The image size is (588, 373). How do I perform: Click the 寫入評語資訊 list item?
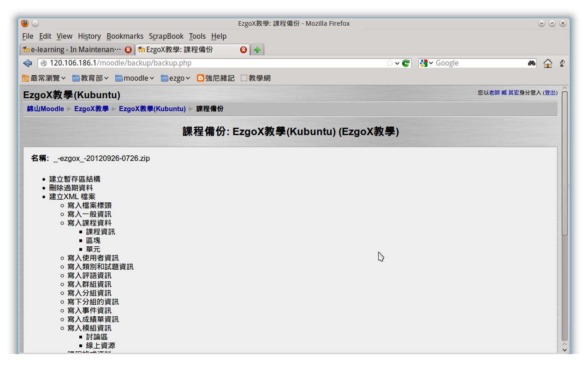pyautogui.click(x=89, y=275)
